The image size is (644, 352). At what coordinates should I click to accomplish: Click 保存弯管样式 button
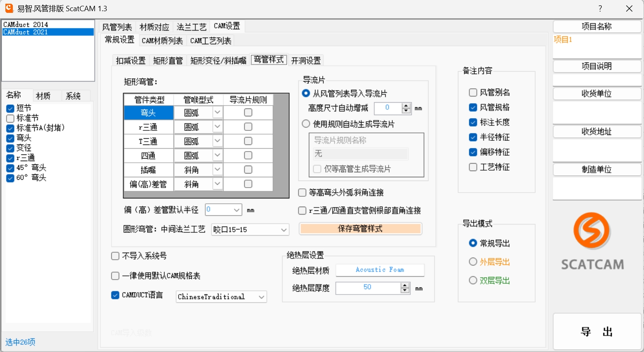point(360,229)
